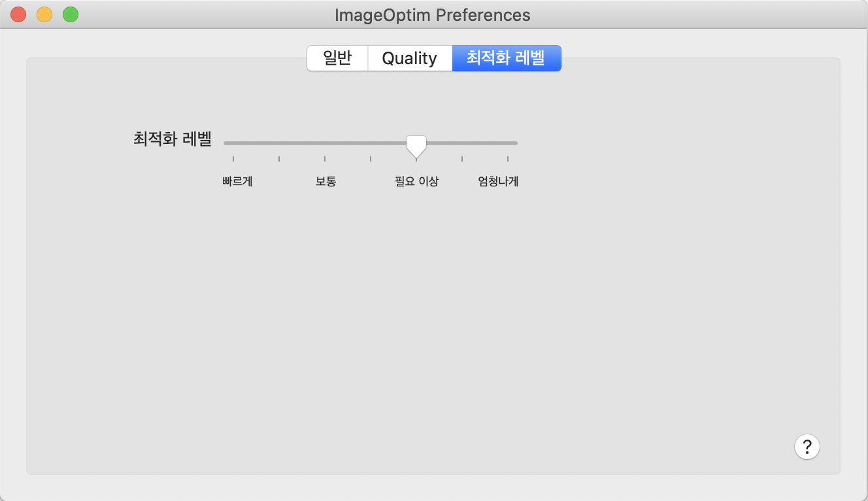Select the 최적화 레벨 tab
868x501 pixels.
click(x=507, y=58)
